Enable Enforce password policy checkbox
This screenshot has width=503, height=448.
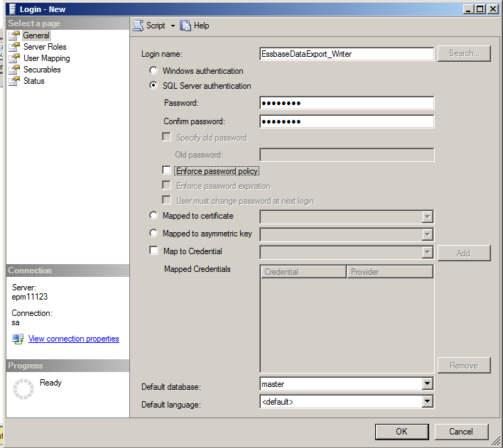click(x=166, y=170)
